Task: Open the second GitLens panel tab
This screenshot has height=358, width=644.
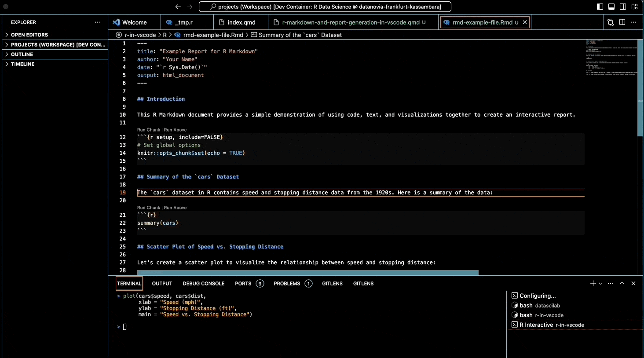Action: [x=363, y=284]
